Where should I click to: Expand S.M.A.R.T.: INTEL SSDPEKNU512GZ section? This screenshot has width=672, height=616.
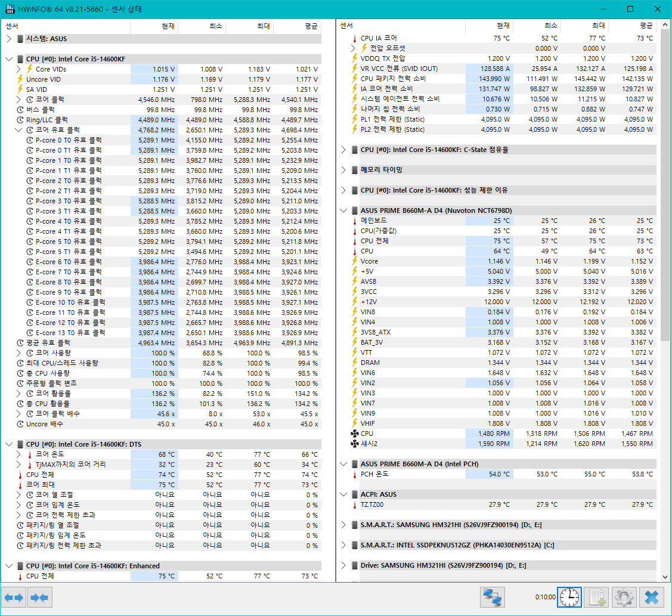click(343, 545)
